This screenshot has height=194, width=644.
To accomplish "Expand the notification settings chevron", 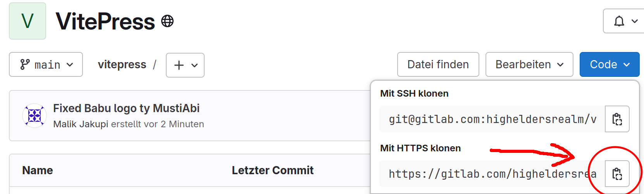I will pos(635,21).
